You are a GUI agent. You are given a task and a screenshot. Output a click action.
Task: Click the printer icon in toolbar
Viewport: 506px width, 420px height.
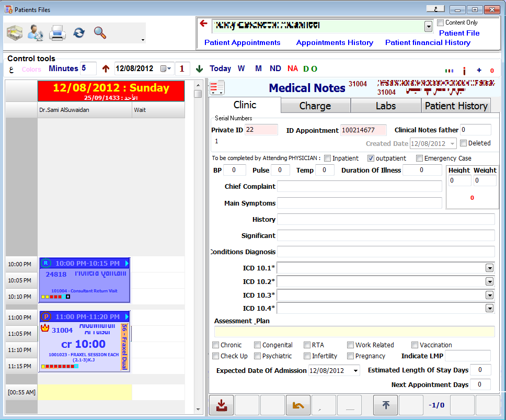click(57, 33)
